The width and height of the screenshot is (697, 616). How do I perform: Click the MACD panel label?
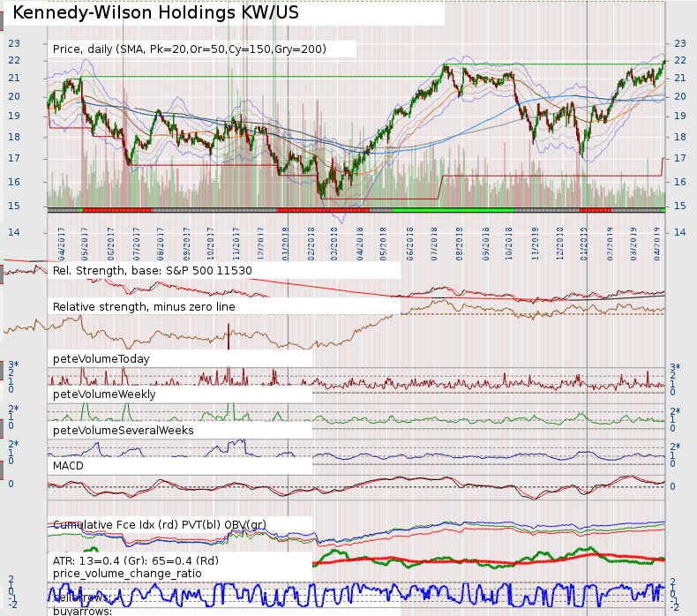[x=68, y=466]
